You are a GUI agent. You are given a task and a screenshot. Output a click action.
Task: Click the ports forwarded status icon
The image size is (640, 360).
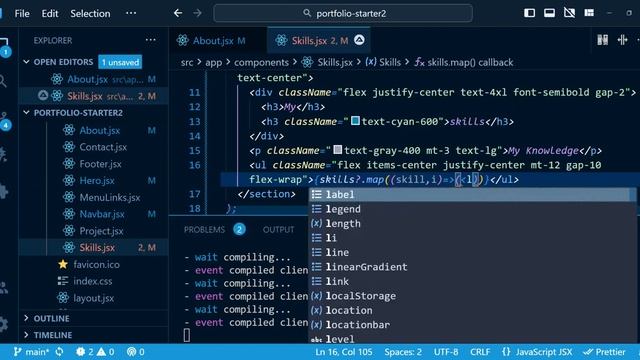[x=136, y=352]
